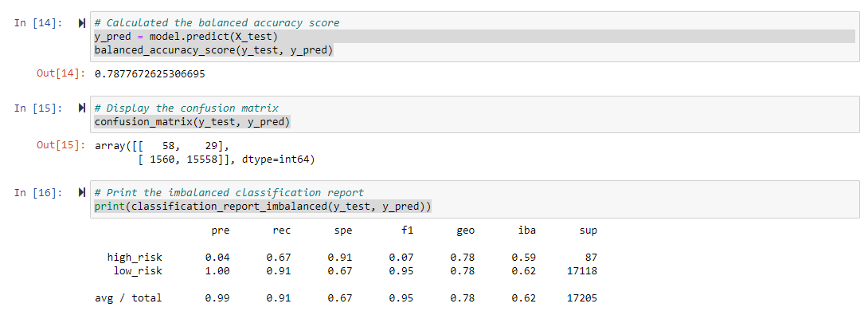Image resolution: width=868 pixels, height=323 pixels.
Task: Click the high_risk row label
Action: [135, 258]
